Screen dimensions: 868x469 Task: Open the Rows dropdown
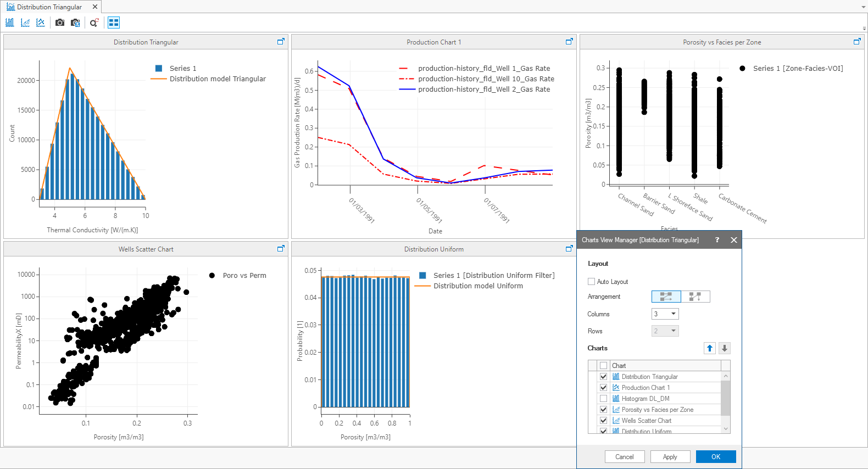[665, 331]
